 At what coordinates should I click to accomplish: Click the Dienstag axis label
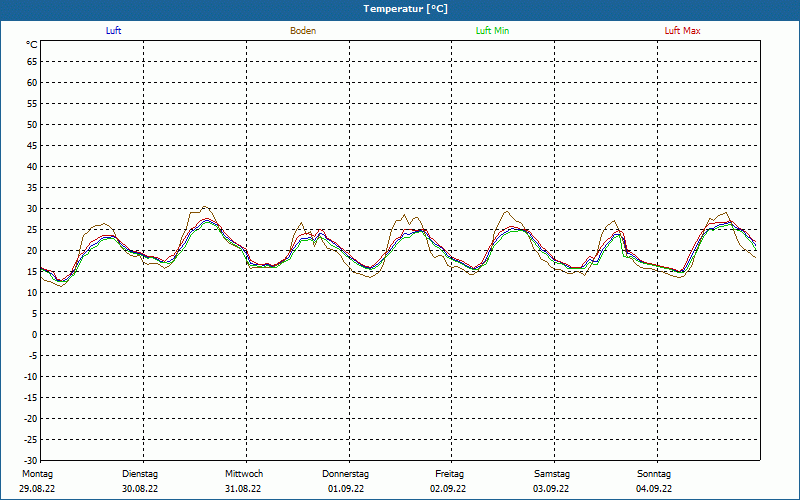(x=140, y=474)
